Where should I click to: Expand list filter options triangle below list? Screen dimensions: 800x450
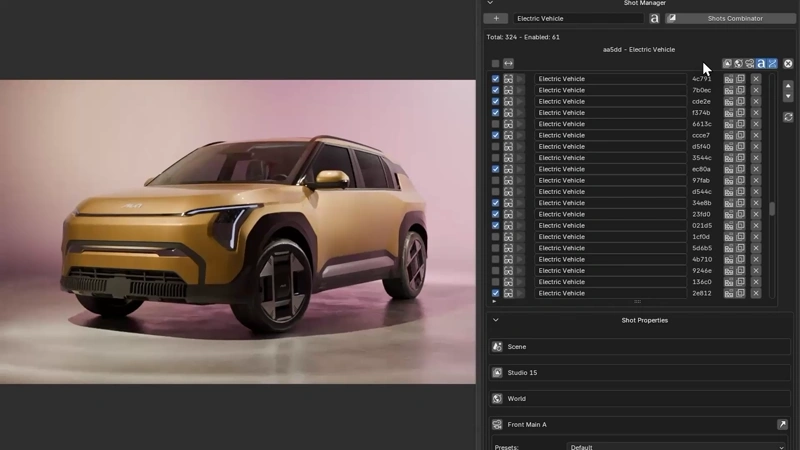coord(494,302)
